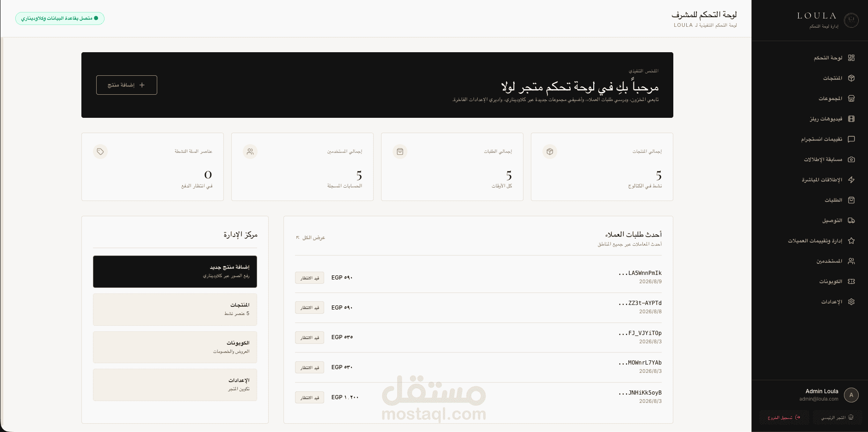Screen dimensions: 868x432
Task: Click the products box icon in sidebar
Action: pos(851,78)
